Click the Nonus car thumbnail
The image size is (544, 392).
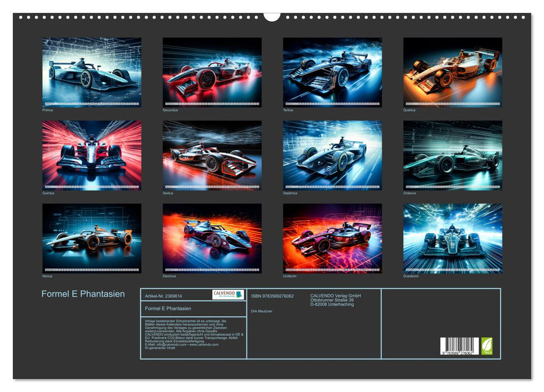pos(91,239)
